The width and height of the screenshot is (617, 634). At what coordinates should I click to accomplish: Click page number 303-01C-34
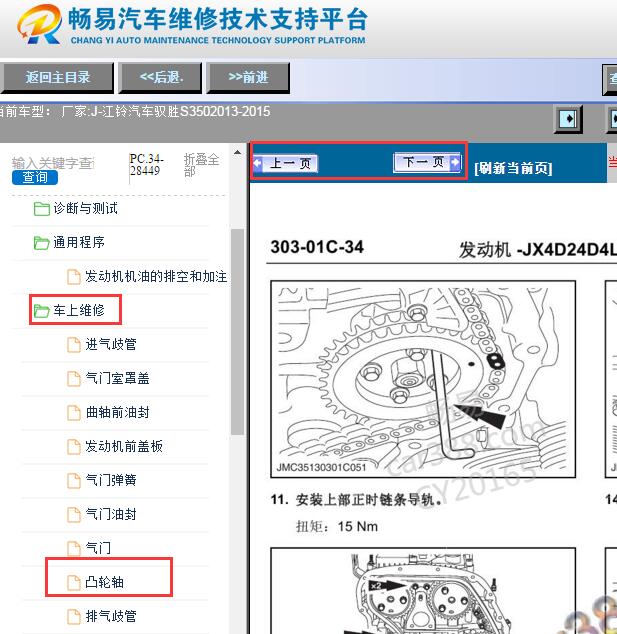click(x=317, y=247)
